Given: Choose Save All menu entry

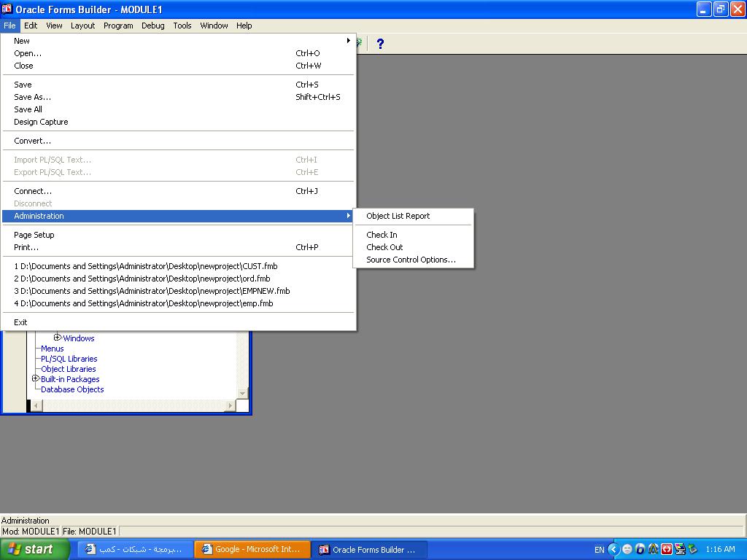Looking at the screenshot, I should pos(179,109).
